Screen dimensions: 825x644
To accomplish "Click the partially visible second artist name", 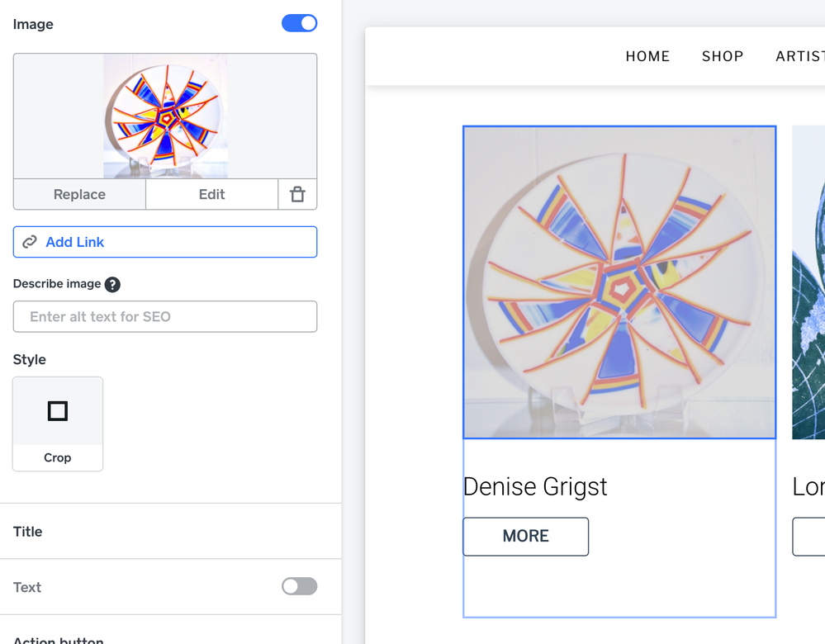I will tap(808, 486).
